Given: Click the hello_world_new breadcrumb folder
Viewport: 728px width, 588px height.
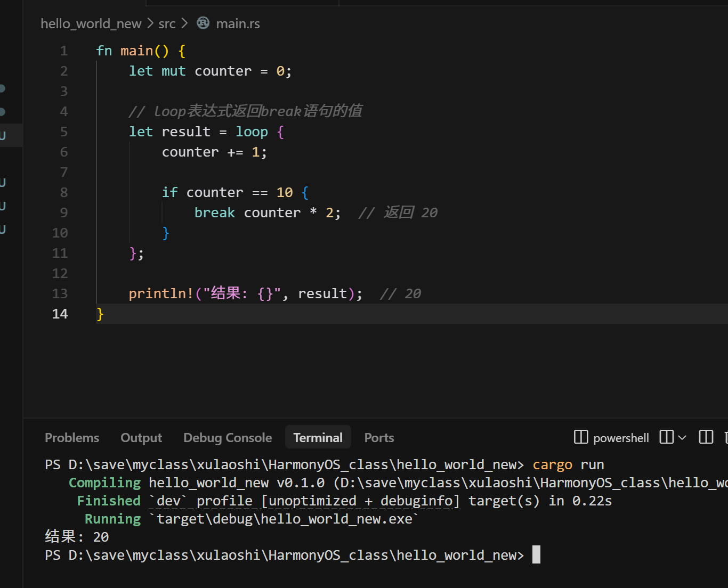Looking at the screenshot, I should coord(91,23).
